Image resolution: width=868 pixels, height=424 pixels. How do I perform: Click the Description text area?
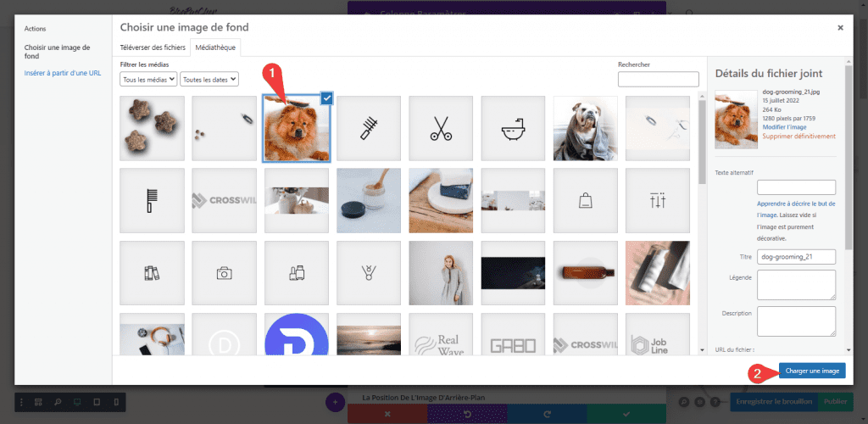pos(796,321)
